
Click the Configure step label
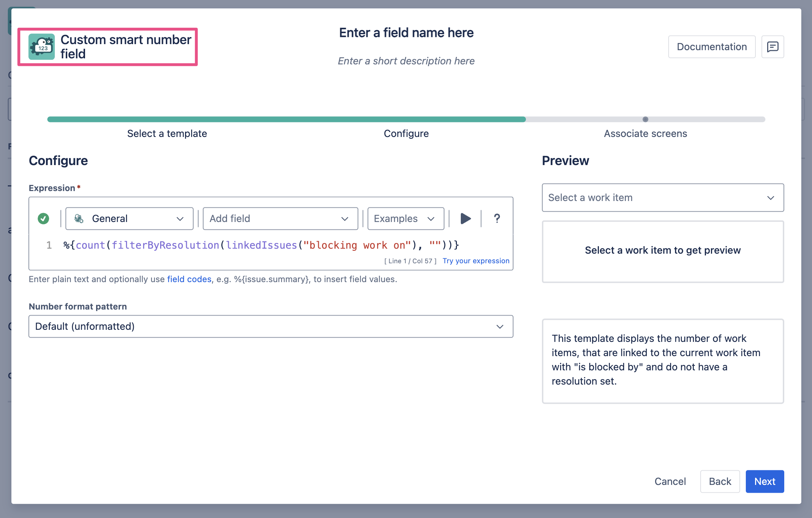[x=406, y=134]
